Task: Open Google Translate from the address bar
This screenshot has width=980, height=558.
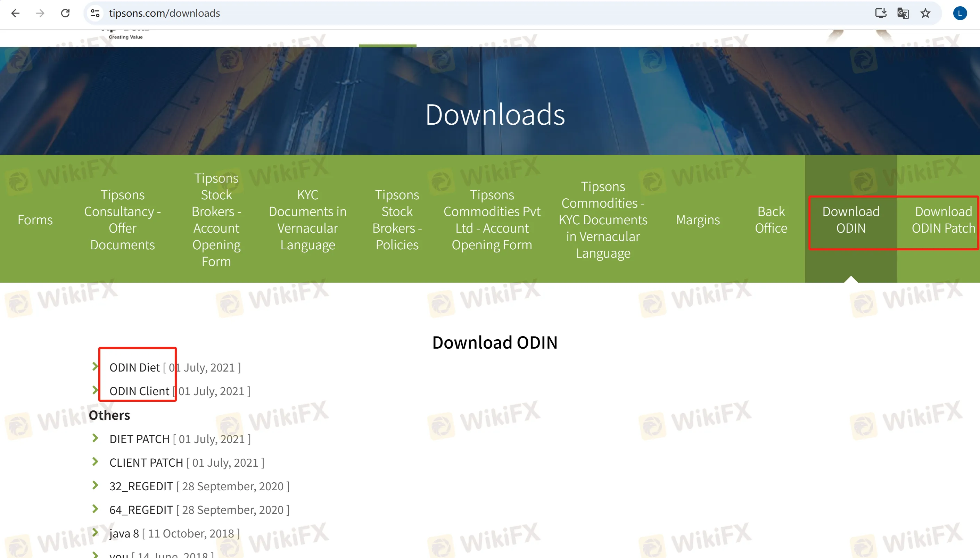Action: [x=903, y=13]
